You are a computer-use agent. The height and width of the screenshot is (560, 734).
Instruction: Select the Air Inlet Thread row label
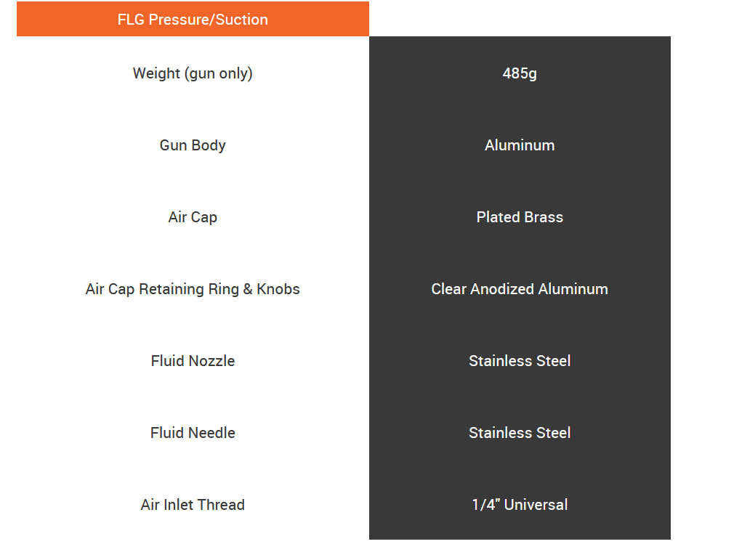[193, 505]
